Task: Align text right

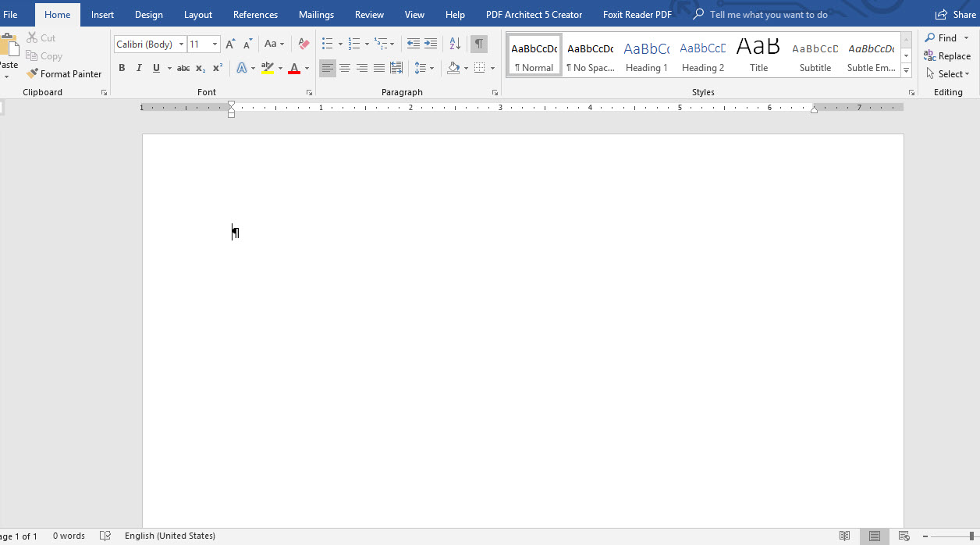Action: [x=362, y=68]
